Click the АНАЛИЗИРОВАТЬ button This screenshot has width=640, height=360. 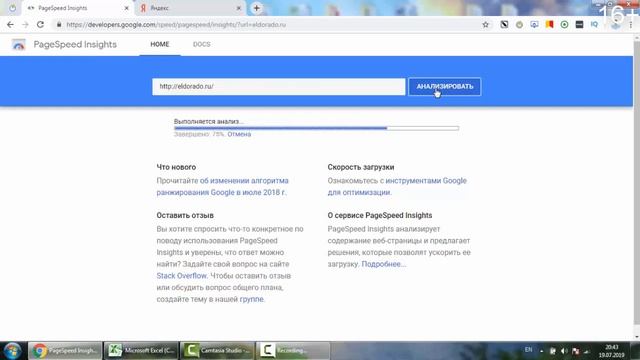point(444,87)
